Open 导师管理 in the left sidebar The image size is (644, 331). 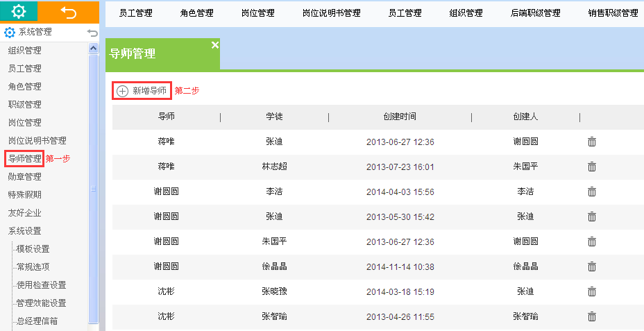[24, 159]
